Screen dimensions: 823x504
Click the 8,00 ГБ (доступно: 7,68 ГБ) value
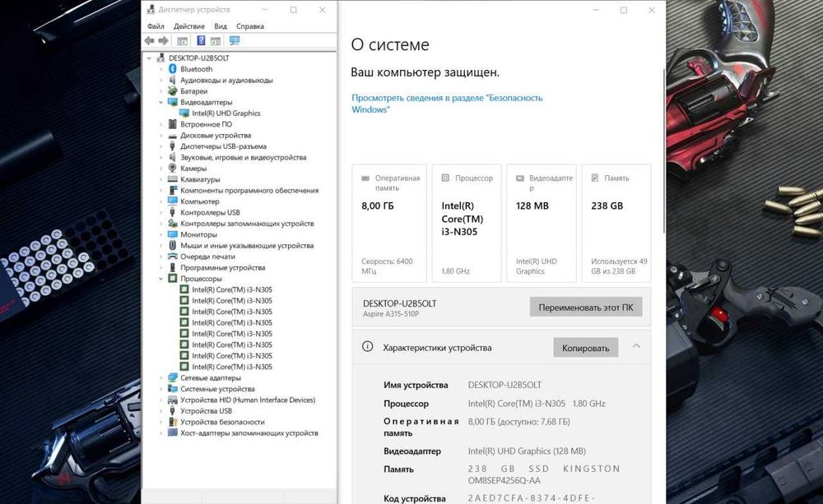click(518, 421)
